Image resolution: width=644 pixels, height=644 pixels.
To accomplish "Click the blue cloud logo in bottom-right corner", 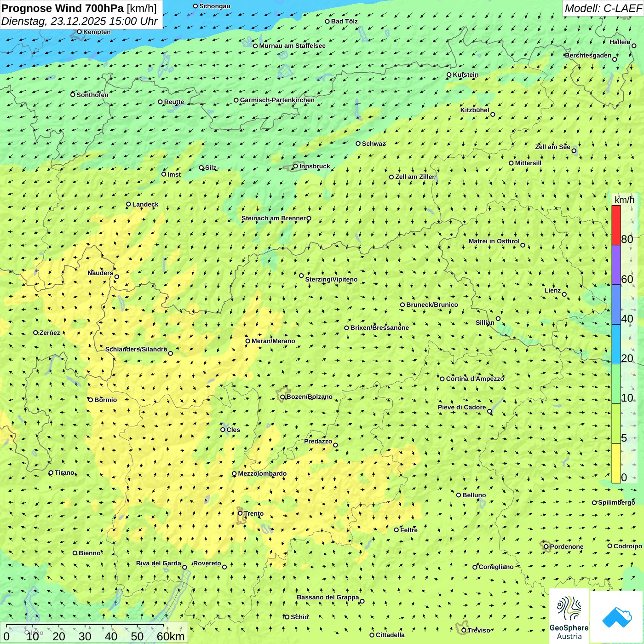I will 617,616.
